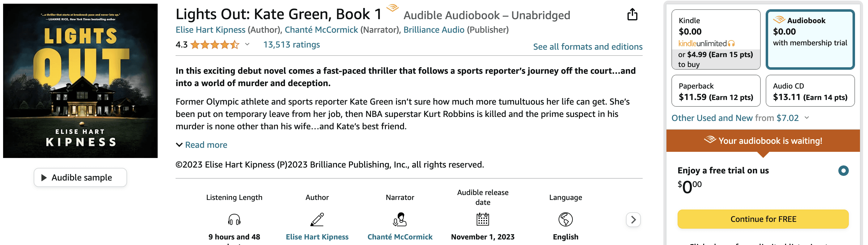The width and height of the screenshot is (868, 245).
Task: Expand Read more description
Action: 202,145
